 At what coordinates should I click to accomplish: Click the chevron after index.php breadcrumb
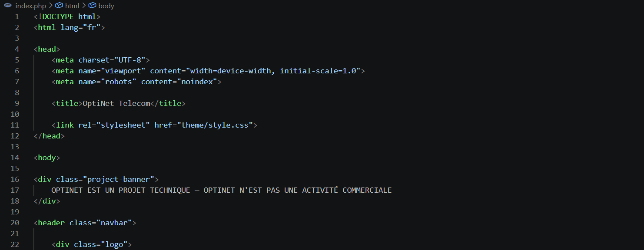point(50,6)
